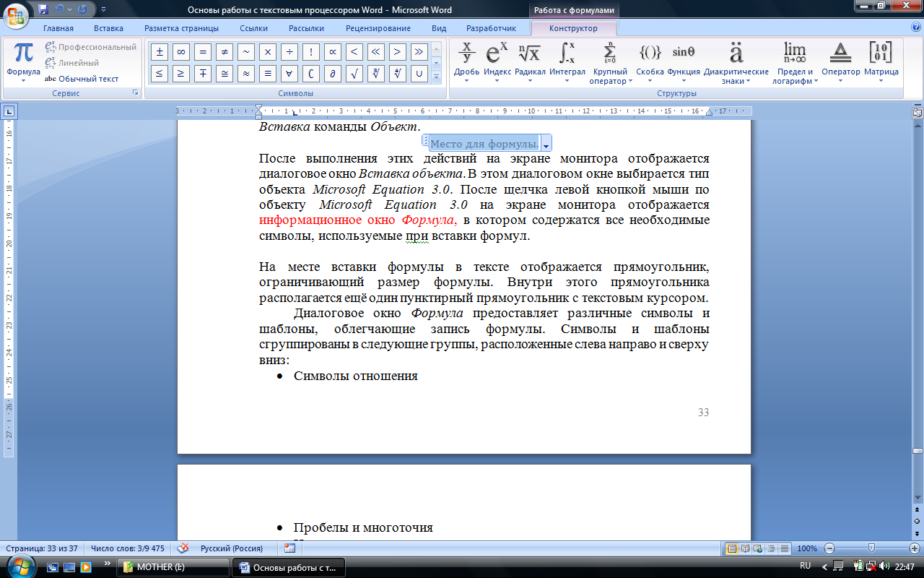Click the zoom in plus button
924x578 pixels.
tap(915, 548)
